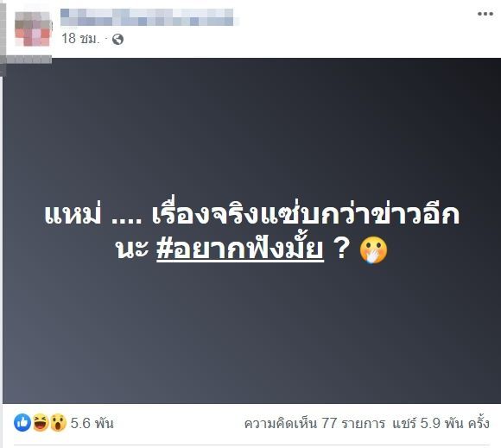Click the question mark after the hashtag
This screenshot has width=501, height=448.
pos(341,248)
